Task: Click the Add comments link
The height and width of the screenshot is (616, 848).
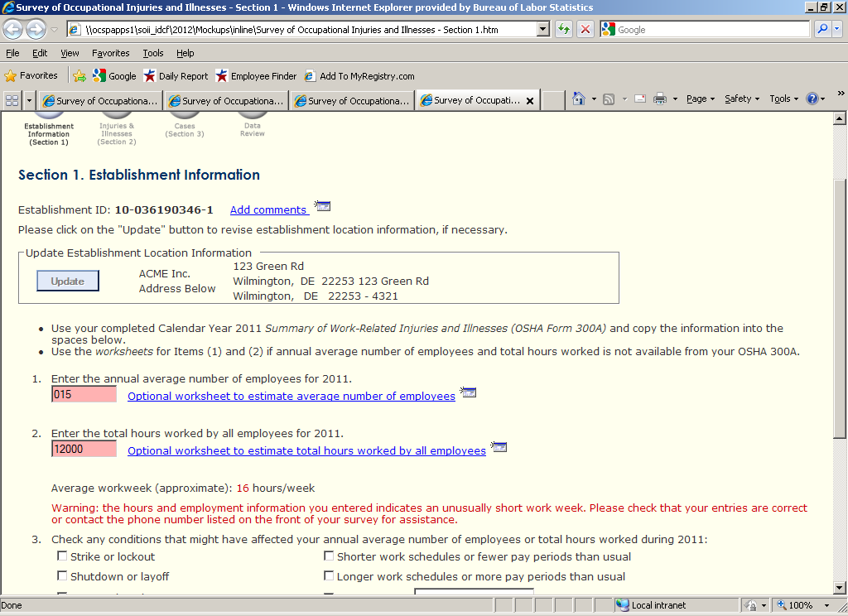Action: click(269, 209)
